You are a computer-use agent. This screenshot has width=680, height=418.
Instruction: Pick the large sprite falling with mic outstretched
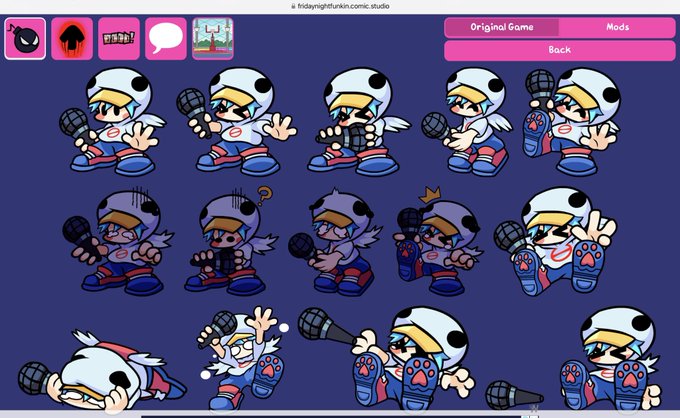tap(387, 358)
